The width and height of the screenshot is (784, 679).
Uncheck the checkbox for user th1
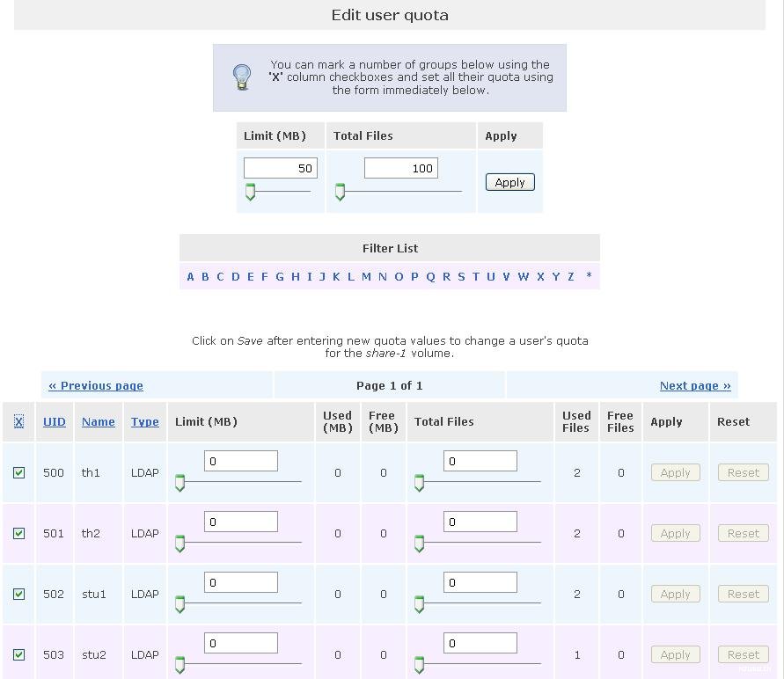(19, 472)
